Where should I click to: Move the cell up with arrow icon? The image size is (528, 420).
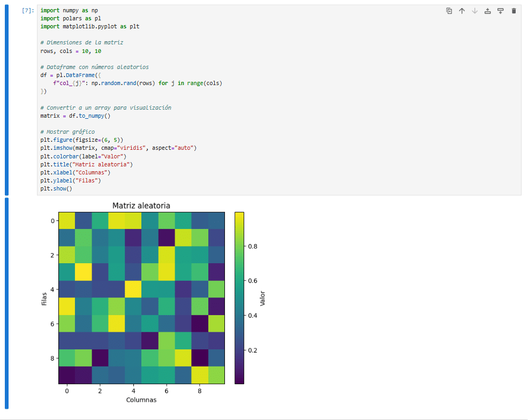click(x=462, y=11)
